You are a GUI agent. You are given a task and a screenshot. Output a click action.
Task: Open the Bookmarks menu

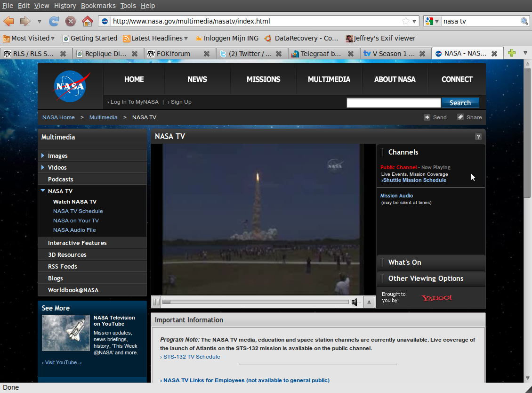(x=98, y=6)
